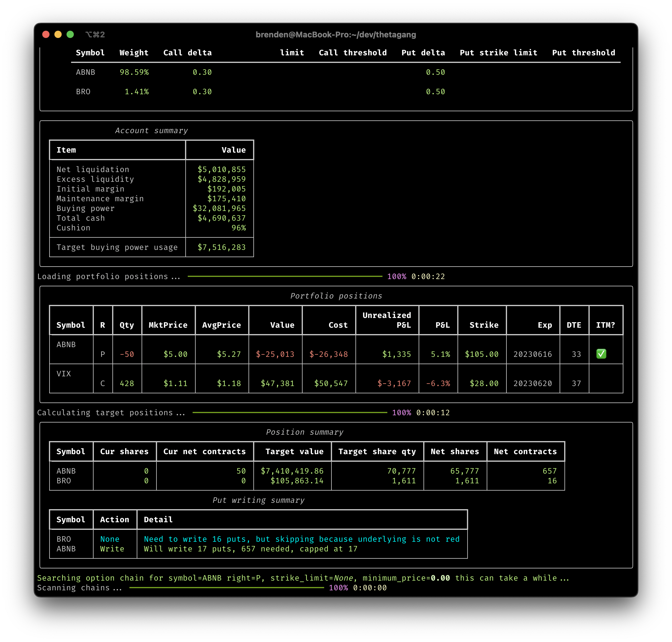Click the green ITM checkmark for ABNB
Image resolution: width=672 pixels, height=642 pixels.
point(601,353)
